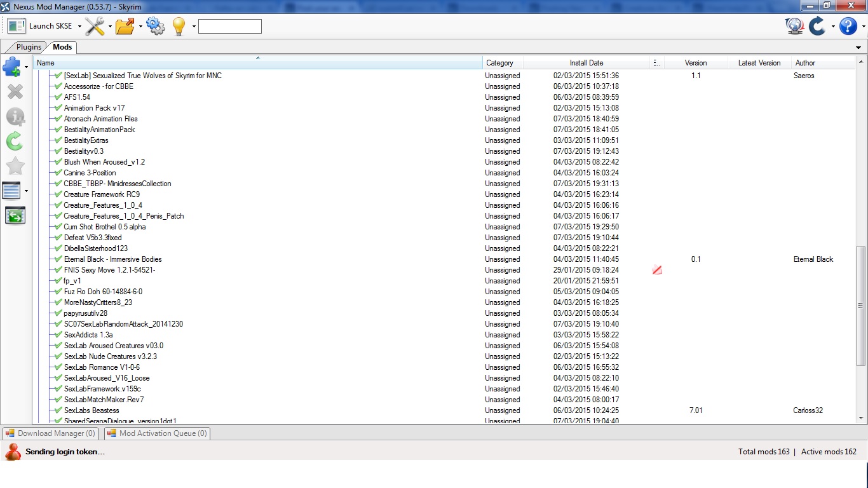
Task: Toggle the green check for Accessorize - for CBBE
Action: (x=58, y=86)
